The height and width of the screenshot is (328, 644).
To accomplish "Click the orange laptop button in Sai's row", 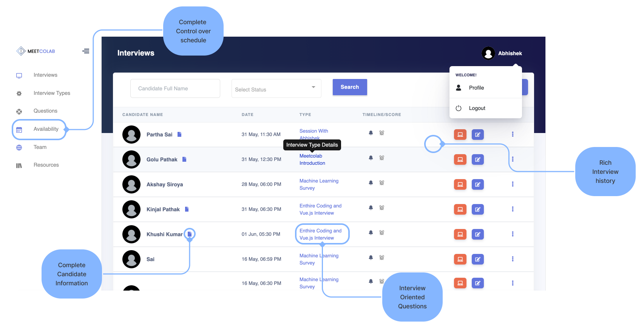I will 460,259.
